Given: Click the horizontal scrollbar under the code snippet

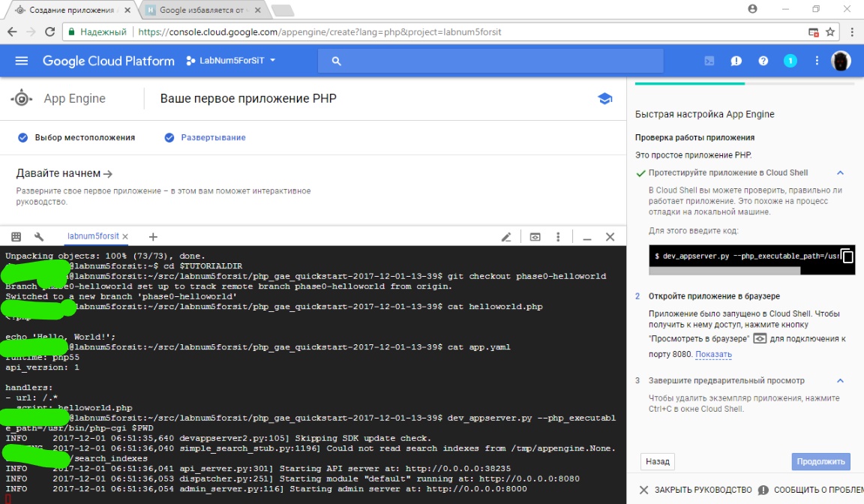Looking at the screenshot, I should [x=724, y=271].
